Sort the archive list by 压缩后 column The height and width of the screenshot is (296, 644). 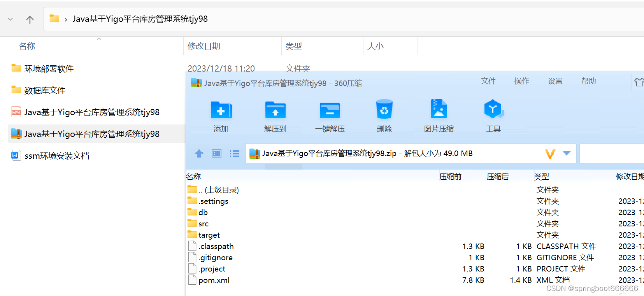coord(498,177)
